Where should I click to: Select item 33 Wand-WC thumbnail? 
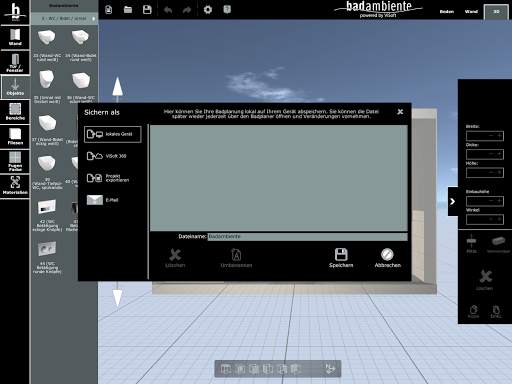(x=47, y=37)
